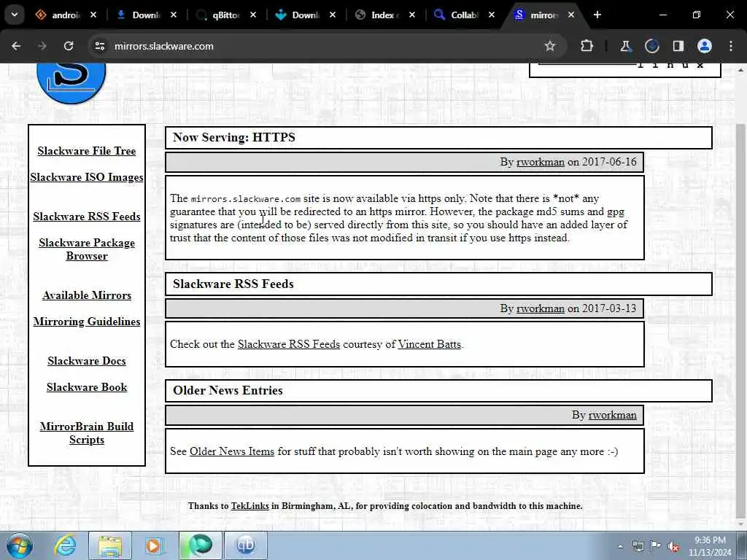The height and width of the screenshot is (560, 747).
Task: Open the network tray icon
Action: pos(638,547)
